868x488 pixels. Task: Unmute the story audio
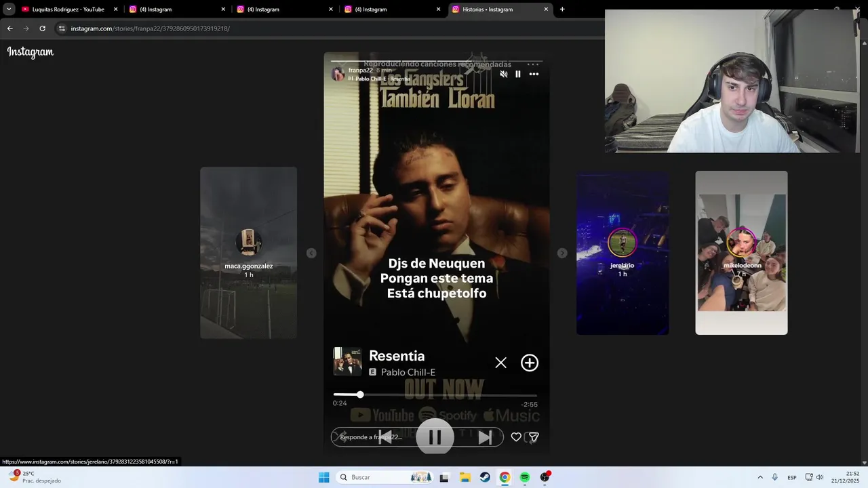pyautogui.click(x=503, y=74)
